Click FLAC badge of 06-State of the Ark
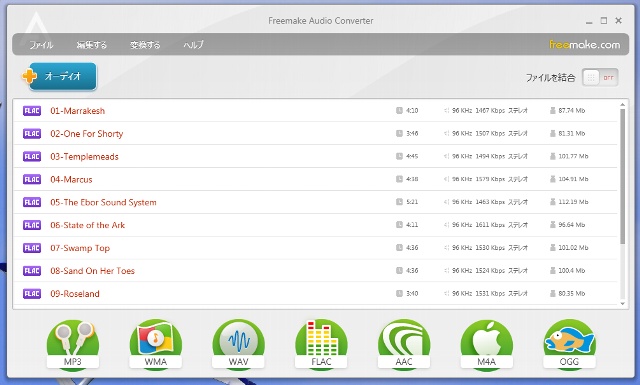This screenshot has height=385, width=640. point(32,225)
